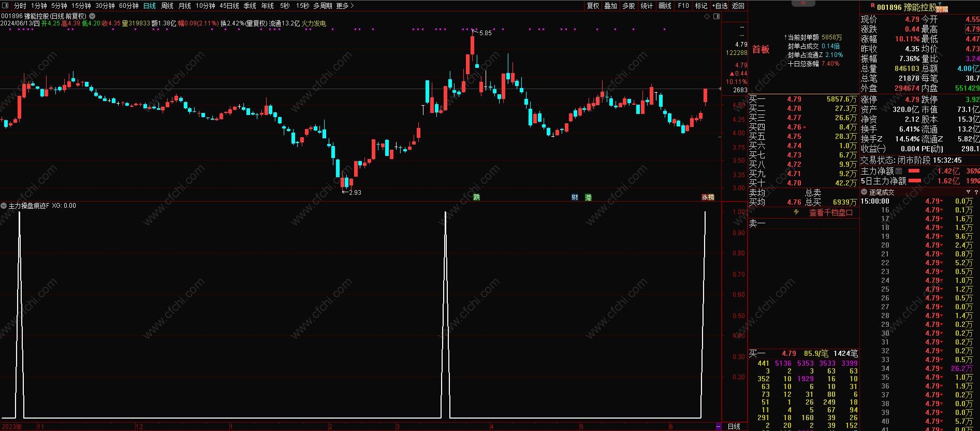The width and height of the screenshot is (980, 431).
Task: Click the purple indicator at timeline end
Action: pos(719,426)
